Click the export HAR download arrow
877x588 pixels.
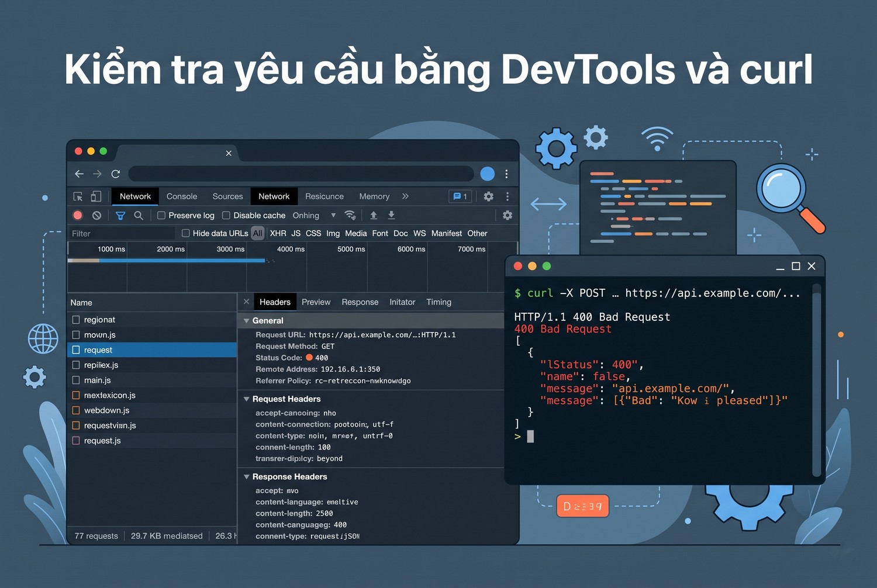point(391,215)
